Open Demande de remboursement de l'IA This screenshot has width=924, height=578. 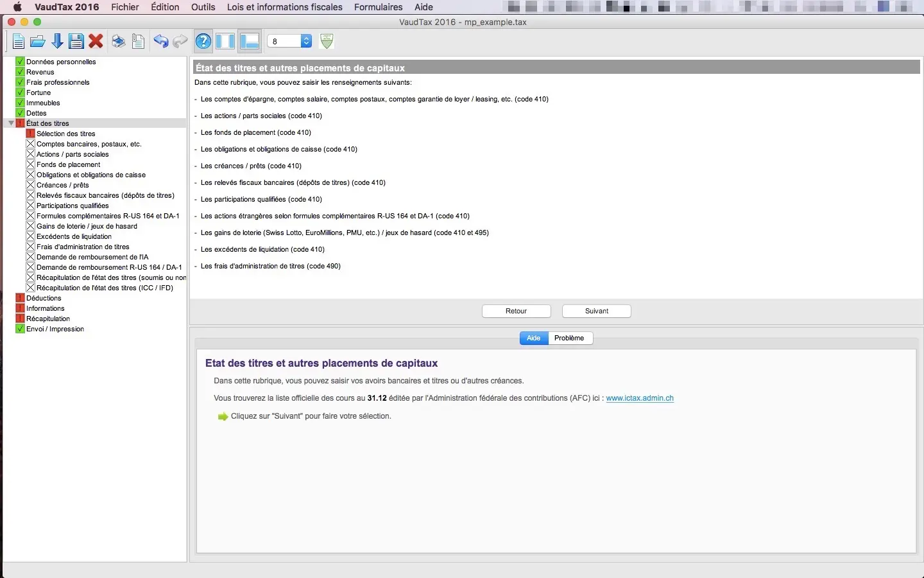pyautogui.click(x=92, y=257)
